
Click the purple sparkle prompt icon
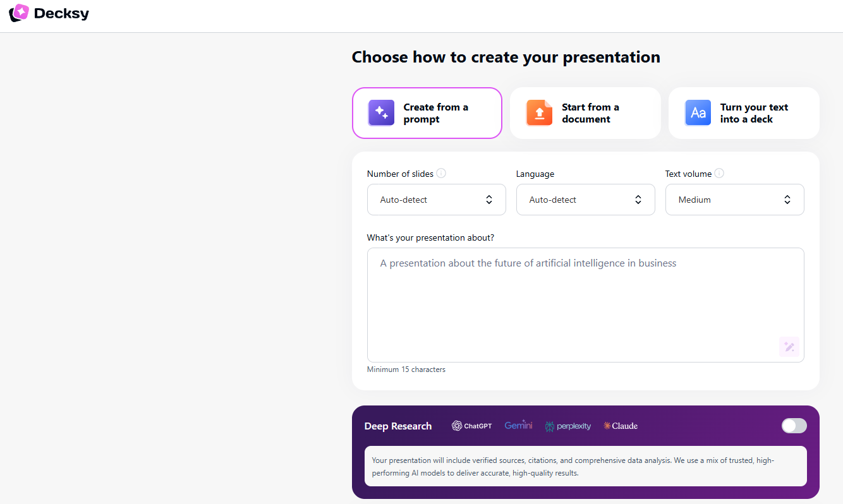point(381,113)
